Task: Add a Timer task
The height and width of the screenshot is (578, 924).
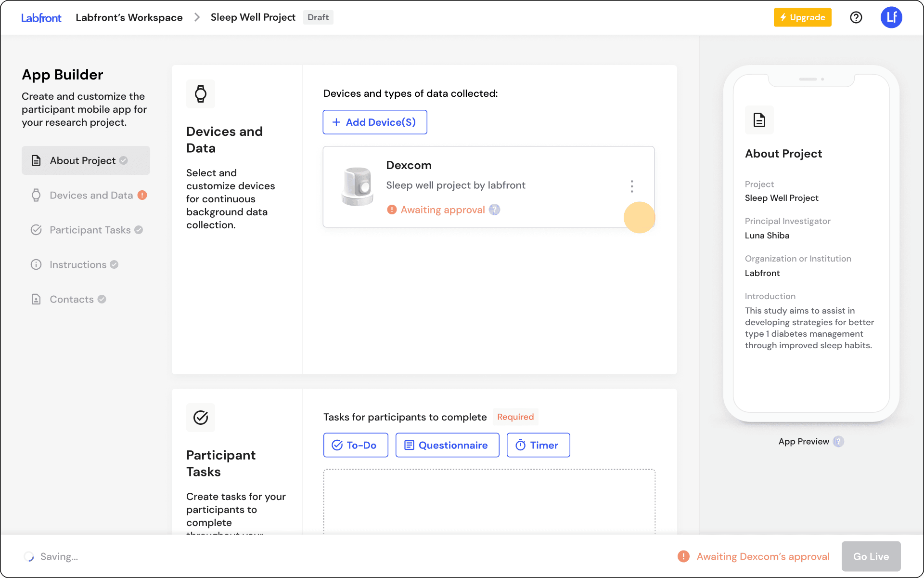Action: click(x=539, y=445)
